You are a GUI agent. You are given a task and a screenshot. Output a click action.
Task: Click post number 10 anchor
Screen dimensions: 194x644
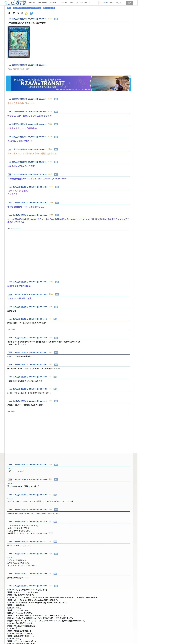pos(10,187)
